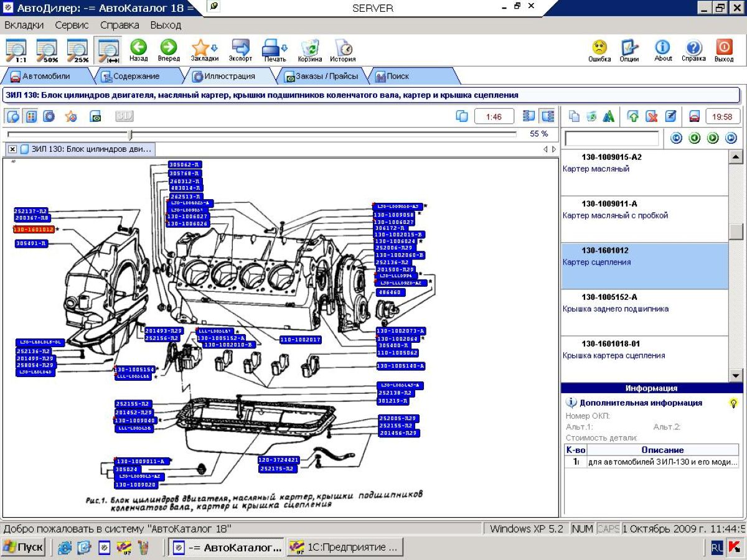The height and width of the screenshot is (560, 747).
Task: Select part 130-1009011-A Картер масляный с пробкой
Action: (x=644, y=220)
